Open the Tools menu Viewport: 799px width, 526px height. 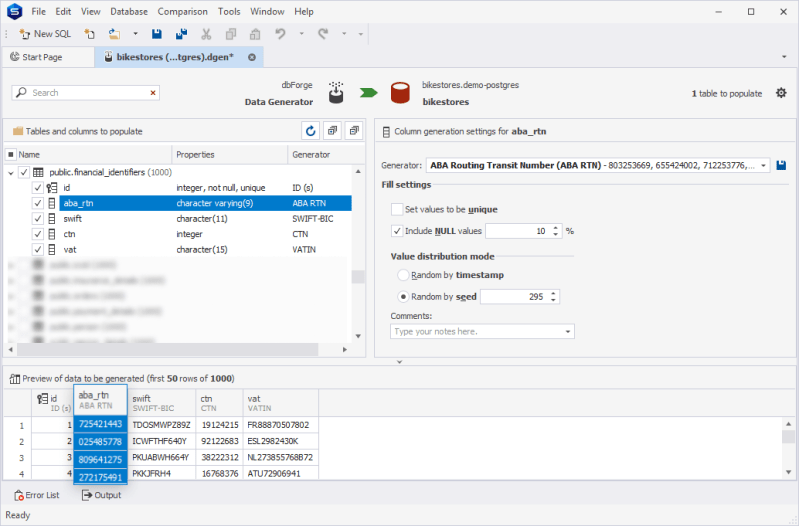[x=229, y=11]
